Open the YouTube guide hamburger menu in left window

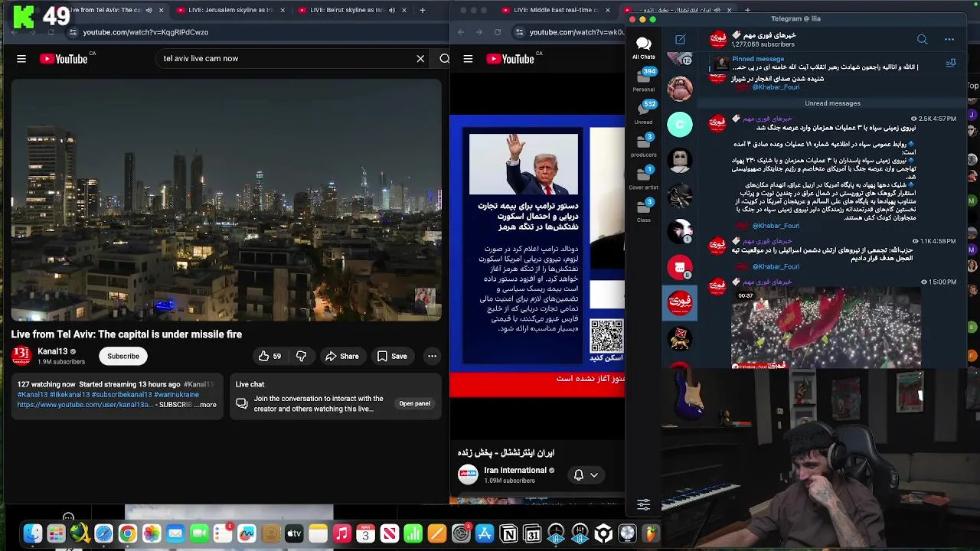[x=21, y=59]
